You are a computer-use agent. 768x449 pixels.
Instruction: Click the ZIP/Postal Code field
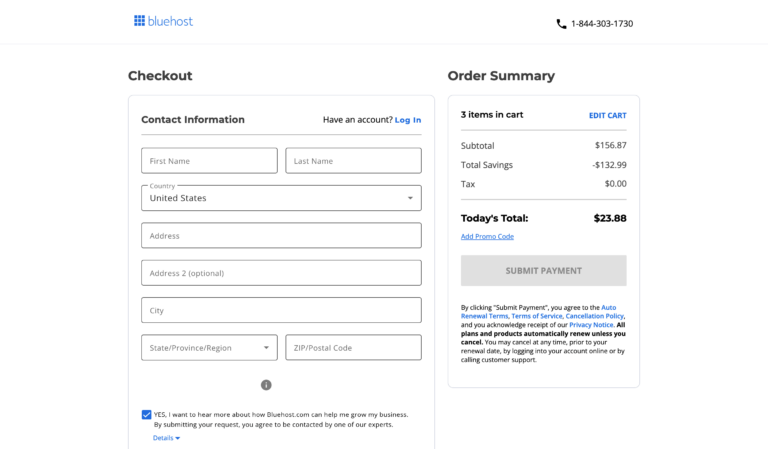353,348
